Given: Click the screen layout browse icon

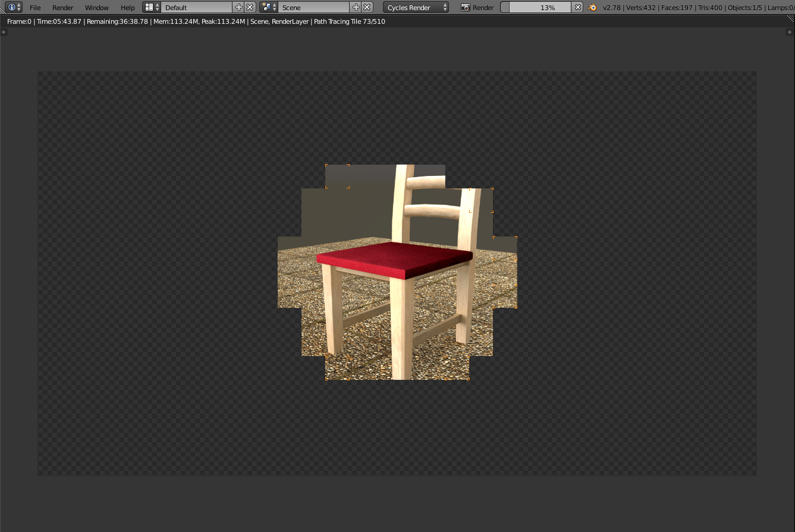Looking at the screenshot, I should tap(152, 8).
